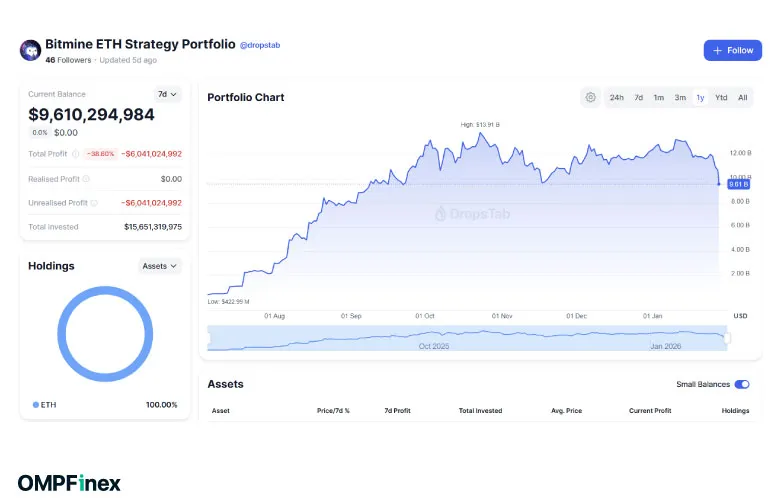Viewport: 780px width, 503px height.
Task: Click the Bitmine portfolio avatar icon
Action: 30,50
